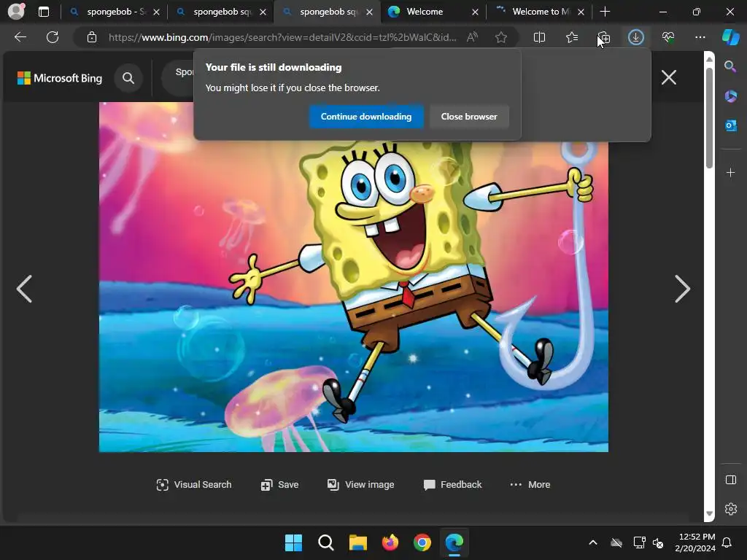Viewport: 747px width, 560px height.
Task: Open the sidebar Search icon
Action: point(730,66)
